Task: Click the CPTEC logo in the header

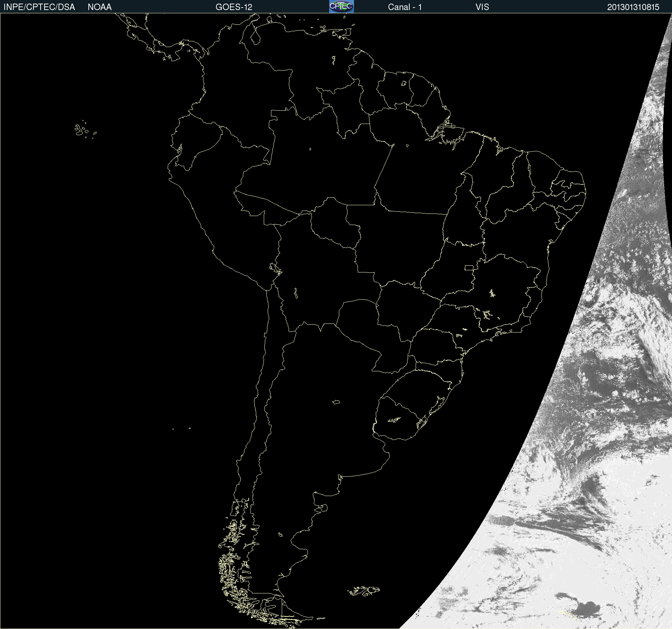Action: click(x=341, y=6)
